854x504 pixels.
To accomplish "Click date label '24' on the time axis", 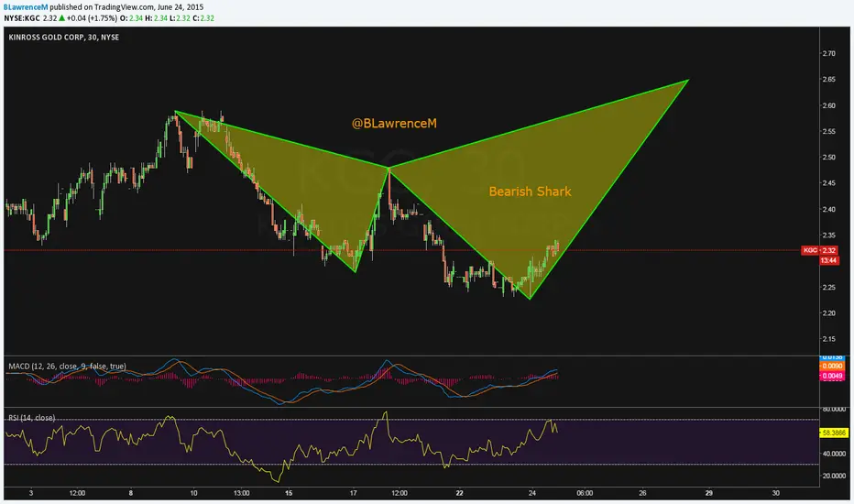I will coord(532,493).
